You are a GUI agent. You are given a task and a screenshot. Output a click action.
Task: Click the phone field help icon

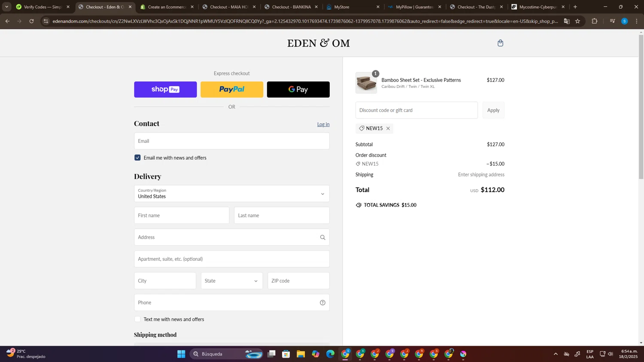(322, 302)
